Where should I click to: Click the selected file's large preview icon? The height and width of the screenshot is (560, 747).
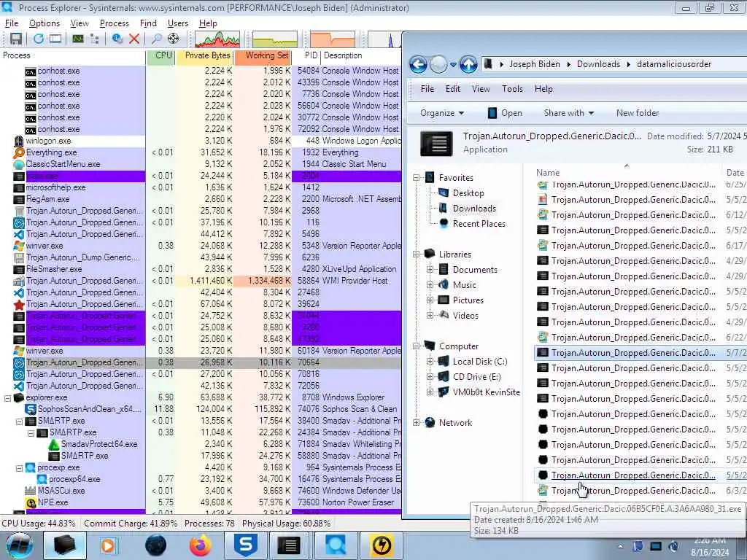(436, 144)
